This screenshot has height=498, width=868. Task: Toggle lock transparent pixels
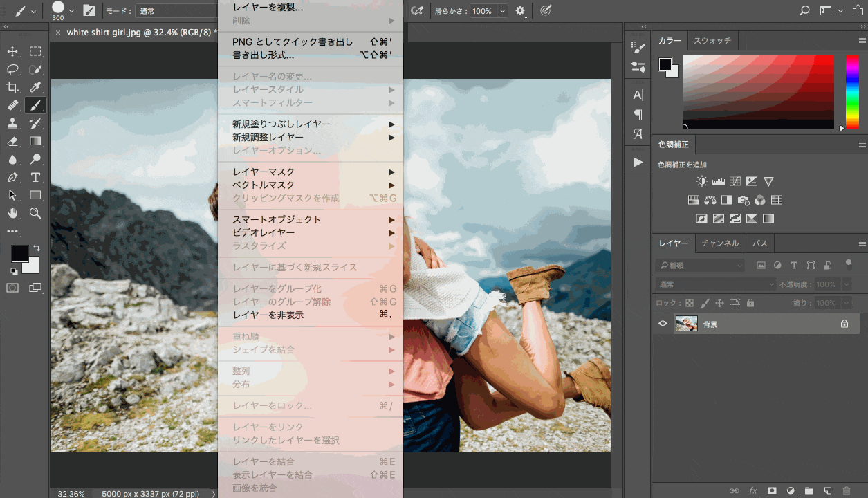coord(689,303)
